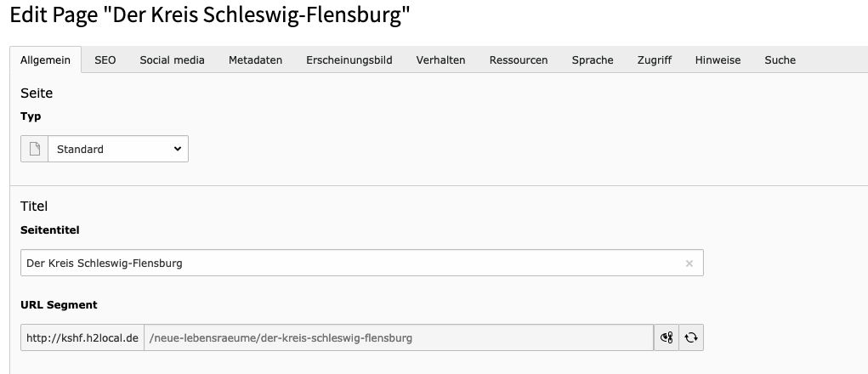View the Hinweise tab
Viewport: 868px width, 374px height.
coord(718,60)
